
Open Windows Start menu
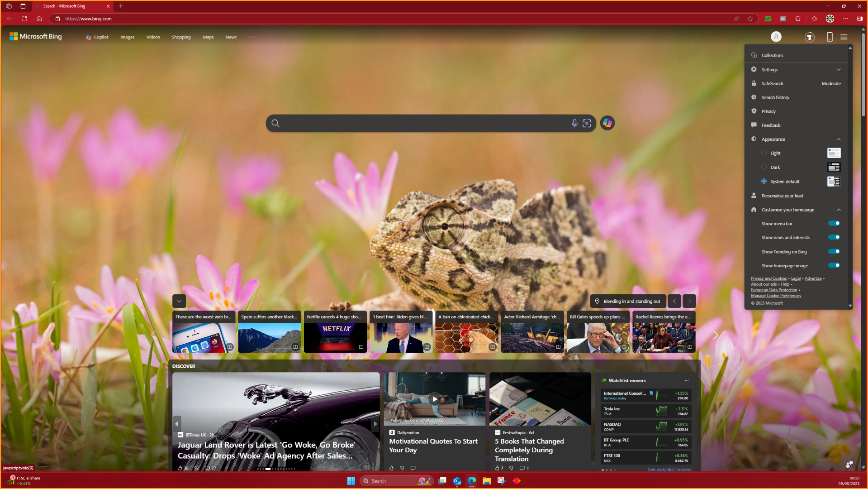pos(351,481)
